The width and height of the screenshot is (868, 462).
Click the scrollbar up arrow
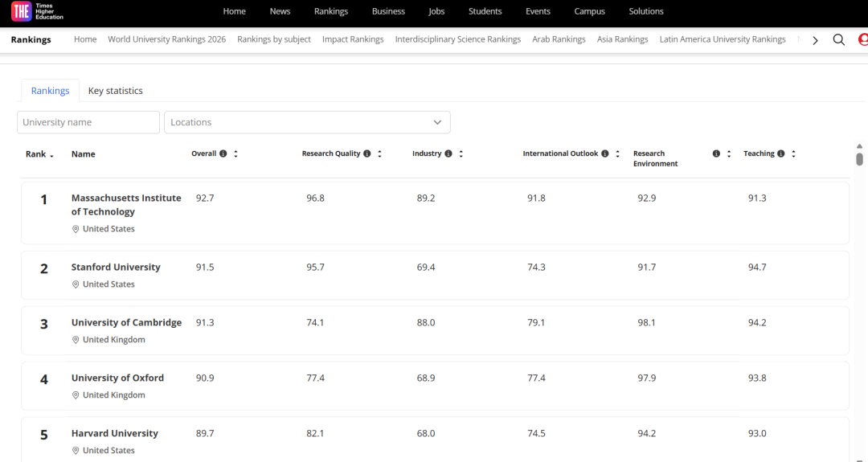(x=860, y=146)
